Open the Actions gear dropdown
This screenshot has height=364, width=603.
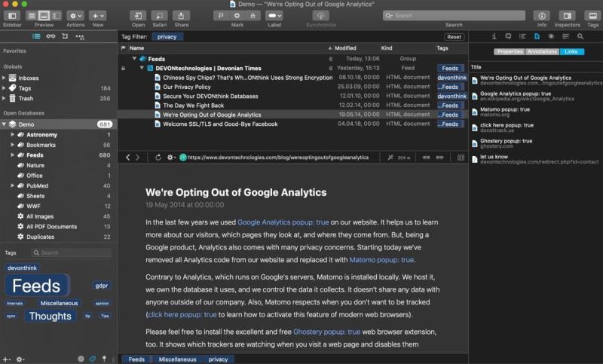click(x=75, y=16)
